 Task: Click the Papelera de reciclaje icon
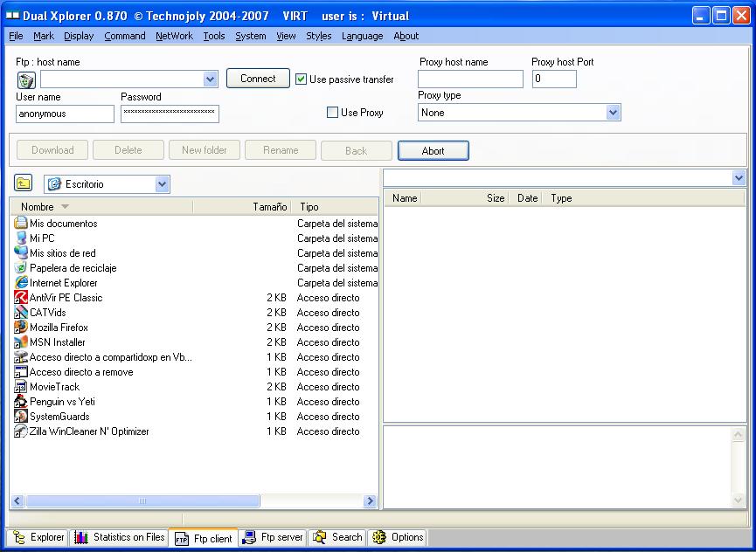[x=21, y=268]
